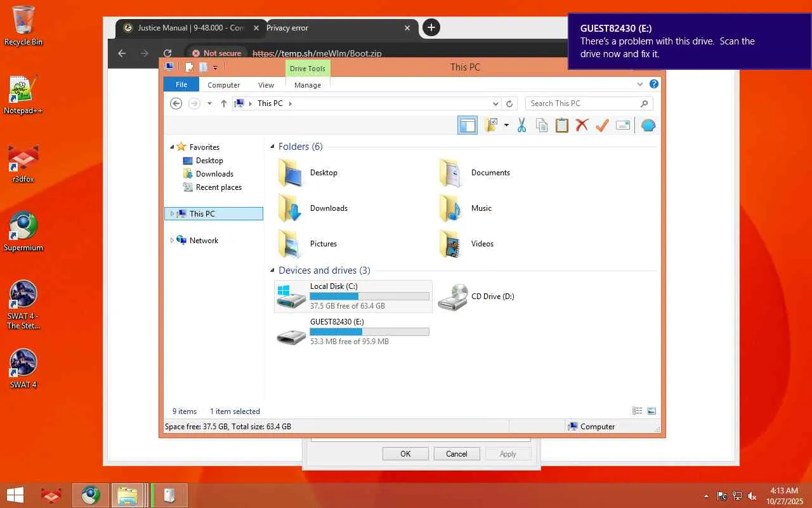The height and width of the screenshot is (508, 812).
Task: Select the Downloads folder icon in Folders
Action: click(291, 208)
